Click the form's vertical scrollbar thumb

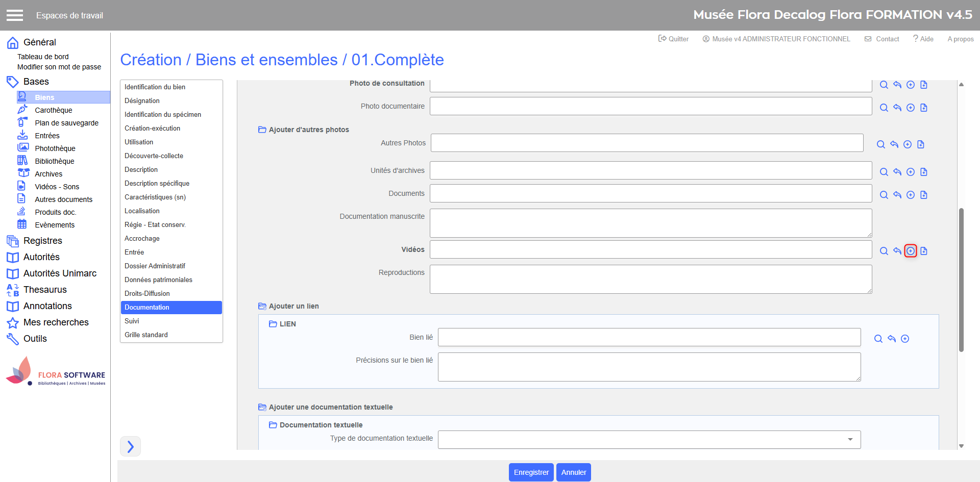click(x=961, y=280)
